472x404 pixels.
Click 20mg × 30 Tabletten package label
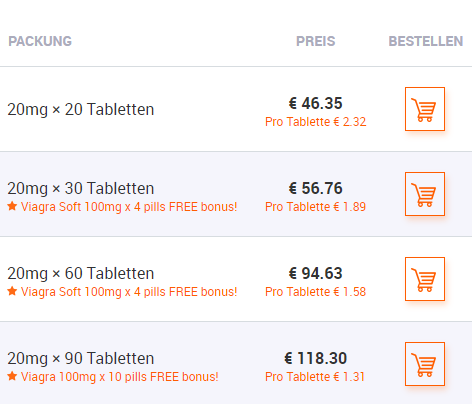pos(81,189)
